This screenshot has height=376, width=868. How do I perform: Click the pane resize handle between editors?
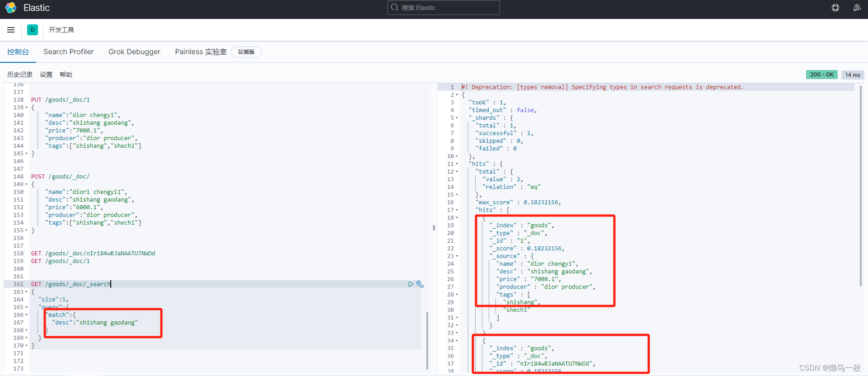pos(434,228)
